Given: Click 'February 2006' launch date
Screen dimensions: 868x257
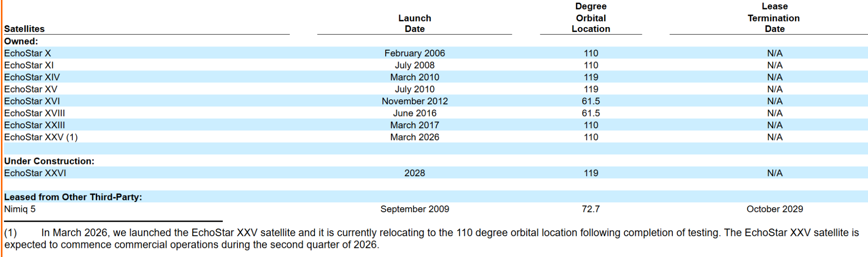Looking at the screenshot, I should [x=415, y=53].
